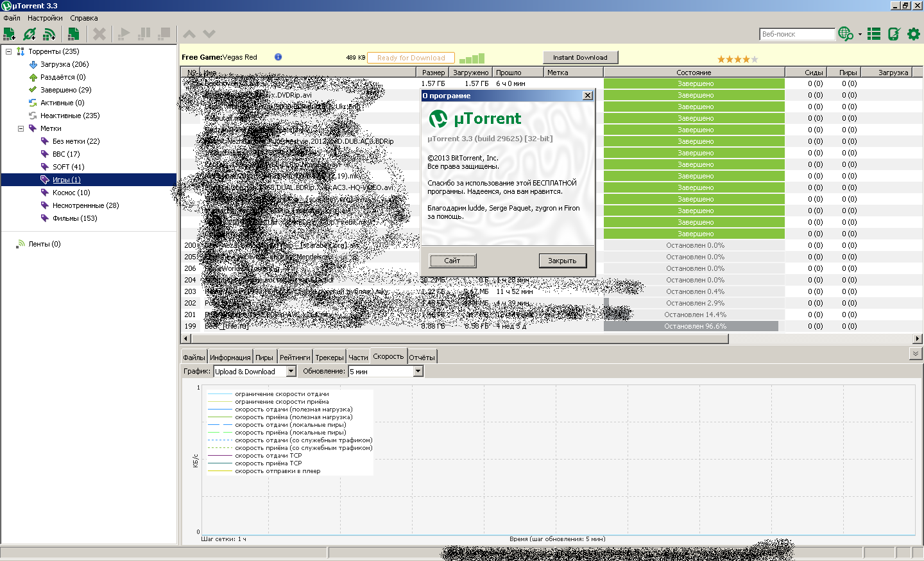Click the list view toolbar icon
This screenshot has width=924, height=561.
(874, 34)
